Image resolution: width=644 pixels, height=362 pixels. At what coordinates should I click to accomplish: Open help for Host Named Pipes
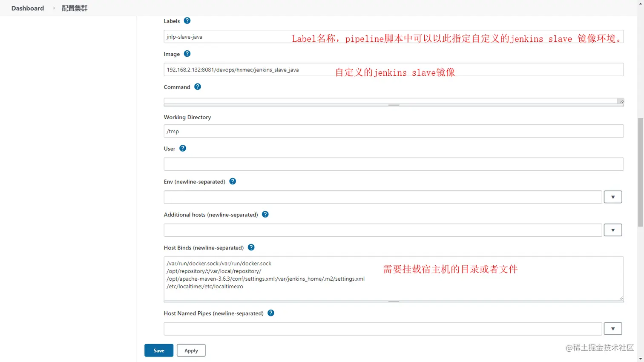click(x=271, y=313)
